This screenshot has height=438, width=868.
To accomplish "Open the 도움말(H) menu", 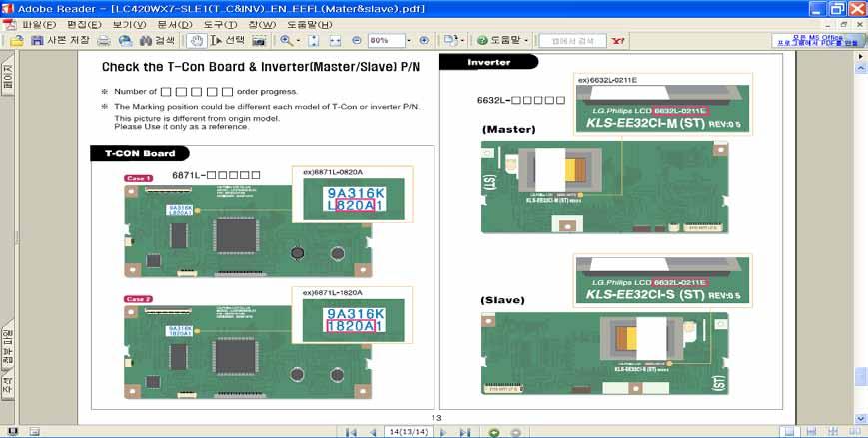I will (309, 24).
